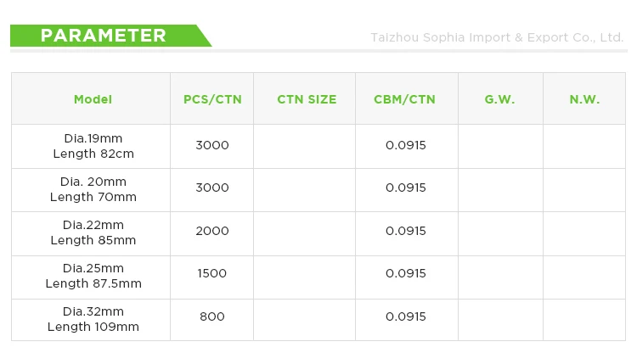
Task: Click the 2000 PCS/CTN value
Action: coord(212,231)
